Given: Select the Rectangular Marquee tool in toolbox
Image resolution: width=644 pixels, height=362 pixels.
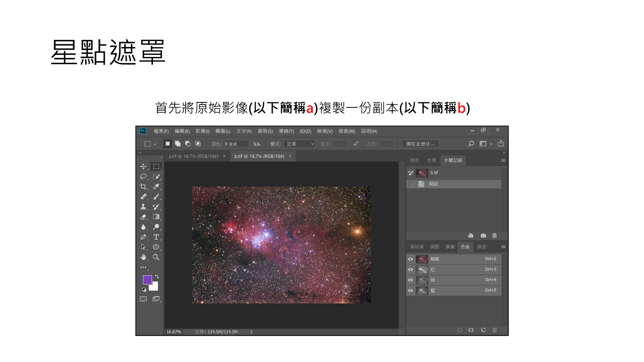Looking at the screenshot, I should [x=156, y=166].
